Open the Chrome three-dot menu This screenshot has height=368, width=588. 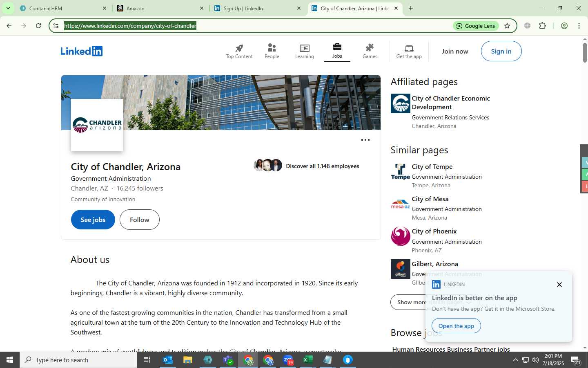click(x=579, y=26)
